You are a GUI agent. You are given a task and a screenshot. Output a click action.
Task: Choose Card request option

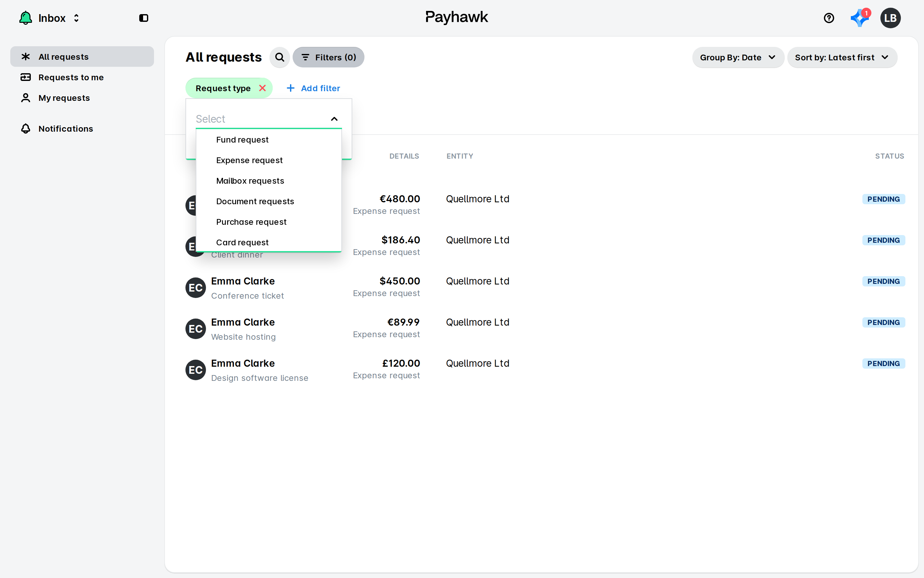click(x=269, y=242)
